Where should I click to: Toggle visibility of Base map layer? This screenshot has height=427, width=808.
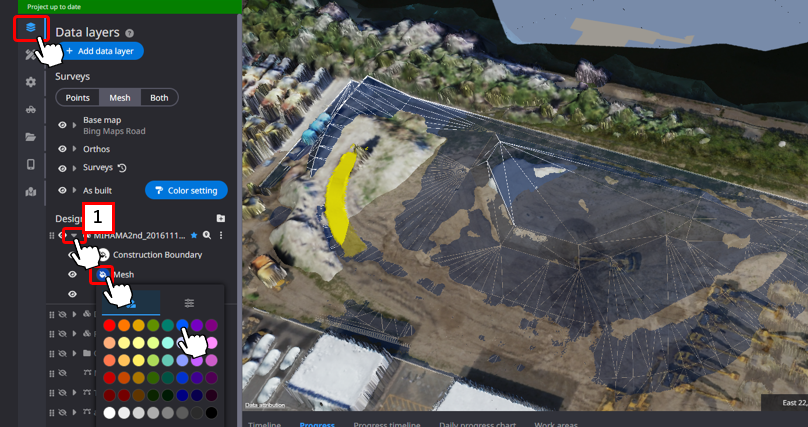click(62, 125)
